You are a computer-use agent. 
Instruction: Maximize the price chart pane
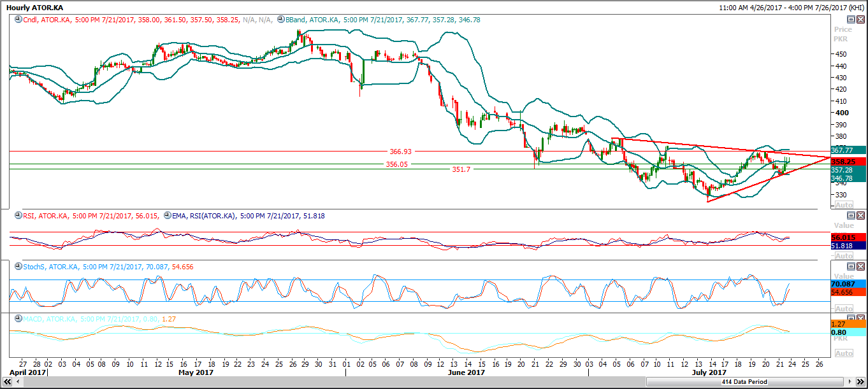point(850,20)
